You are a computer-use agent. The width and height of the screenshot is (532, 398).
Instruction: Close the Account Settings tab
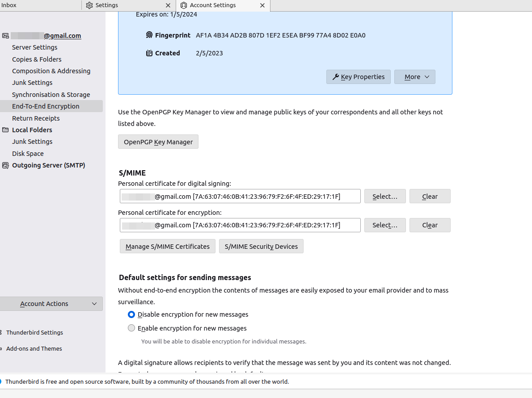click(x=262, y=5)
